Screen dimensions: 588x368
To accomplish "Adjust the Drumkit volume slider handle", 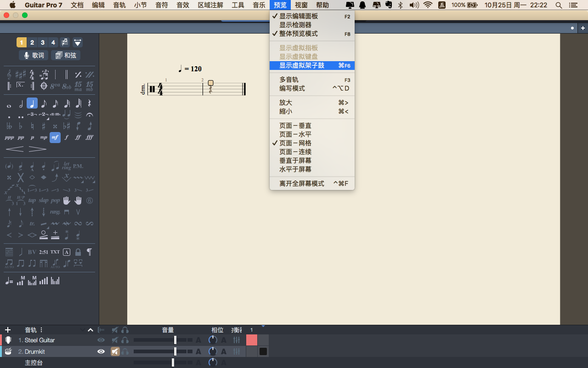I will [x=175, y=352].
